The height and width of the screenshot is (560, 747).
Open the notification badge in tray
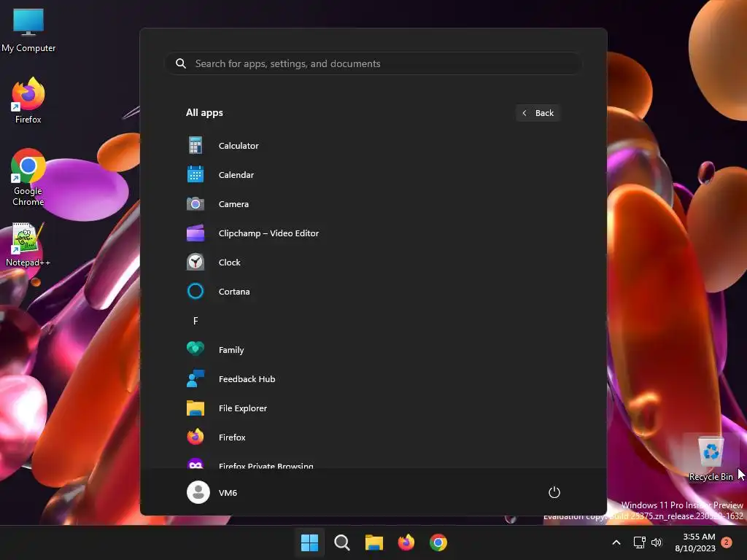726,542
